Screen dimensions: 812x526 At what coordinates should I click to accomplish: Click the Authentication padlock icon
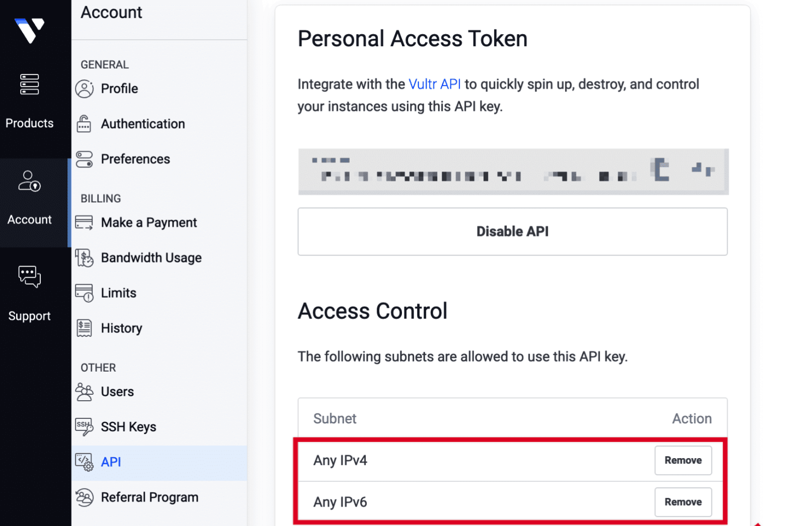[85, 123]
